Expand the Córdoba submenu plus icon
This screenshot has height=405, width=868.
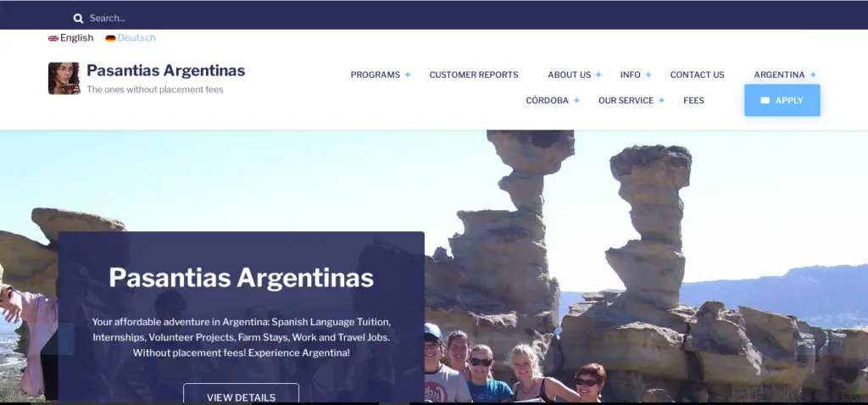[x=576, y=101]
